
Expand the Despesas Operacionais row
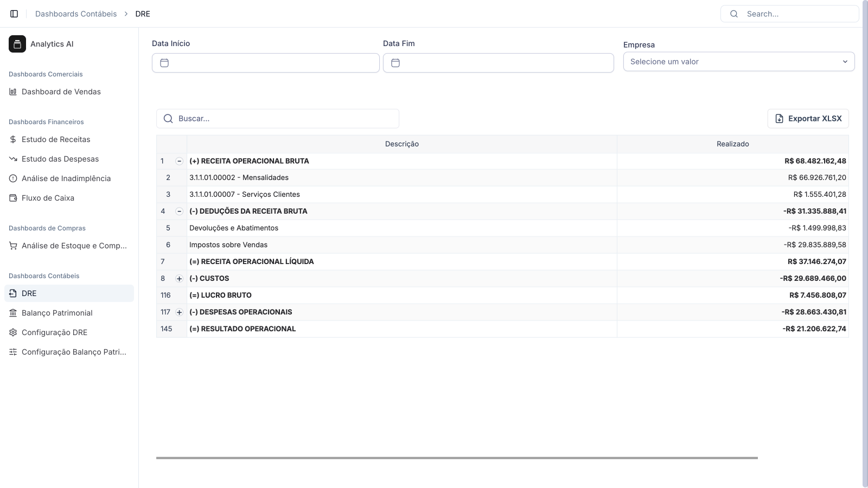pyautogui.click(x=179, y=312)
